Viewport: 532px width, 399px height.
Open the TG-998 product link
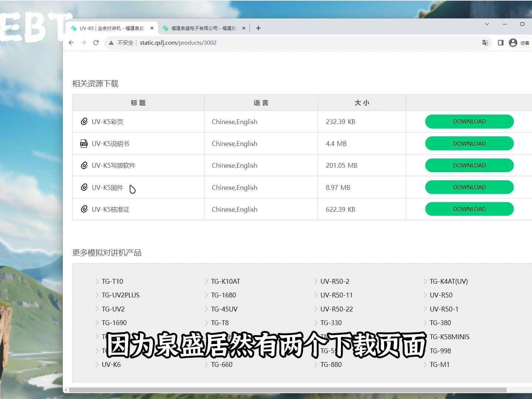pyautogui.click(x=440, y=351)
